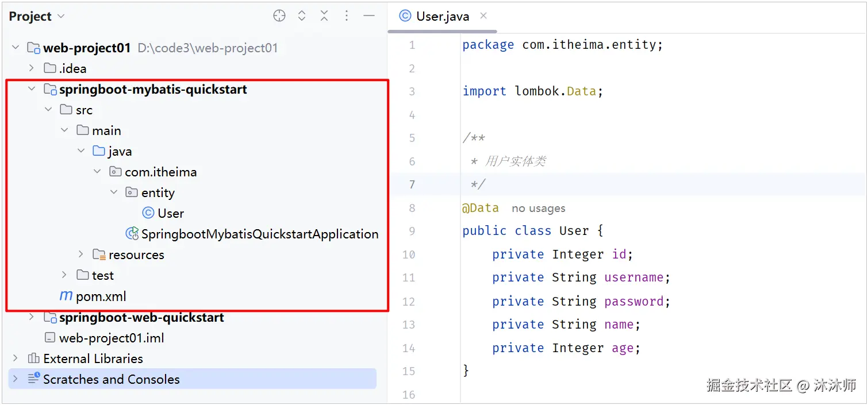Collapse the com.itheima package chevron
This screenshot has height=405, width=868.
pyautogui.click(x=97, y=172)
